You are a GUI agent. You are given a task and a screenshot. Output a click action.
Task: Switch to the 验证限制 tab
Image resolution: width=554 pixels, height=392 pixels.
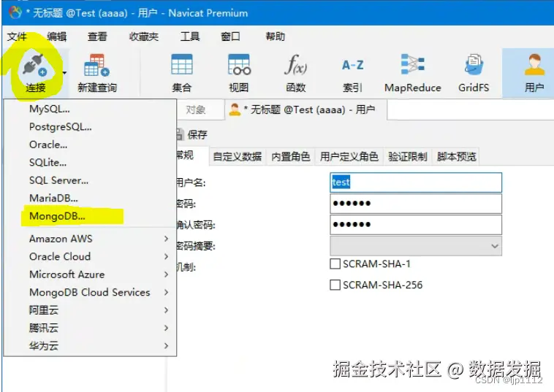(x=408, y=156)
